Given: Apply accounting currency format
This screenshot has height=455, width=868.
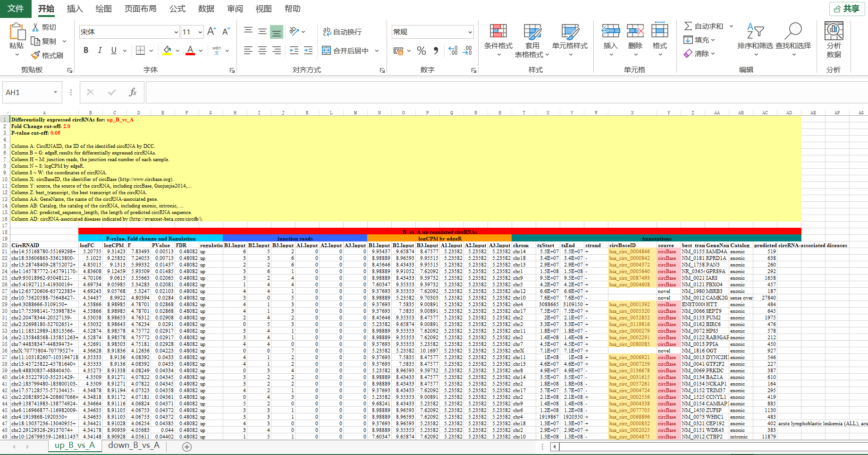Looking at the screenshot, I should (x=398, y=51).
